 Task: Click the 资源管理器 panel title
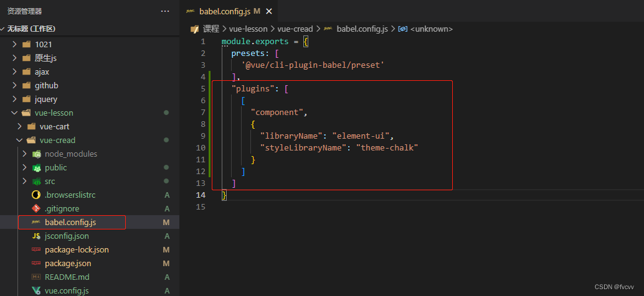tap(25, 11)
